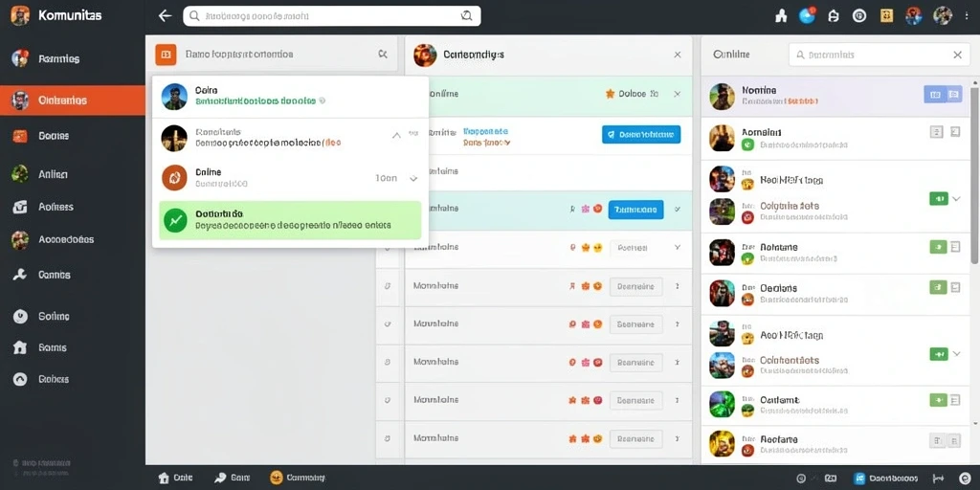Expand the teal row chevron
Screen dimensions: 980x490
pyautogui.click(x=678, y=210)
